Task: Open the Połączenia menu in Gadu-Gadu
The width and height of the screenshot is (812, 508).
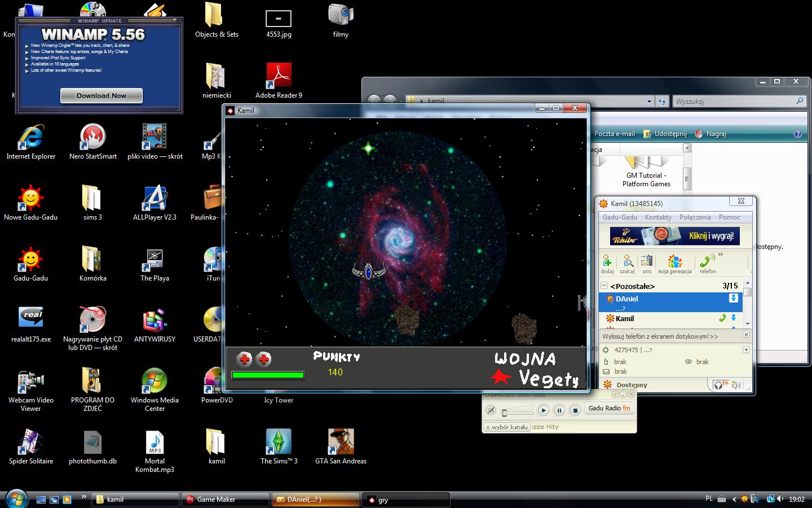Action: tap(695, 217)
